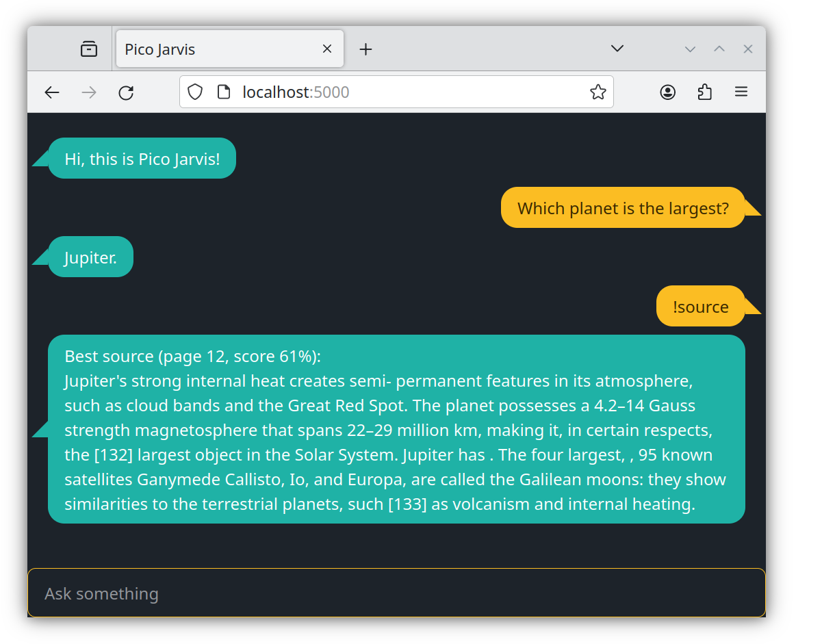Image resolution: width=822 pixels, height=644 pixels.
Task: Minimize the browser window
Action: point(691,49)
